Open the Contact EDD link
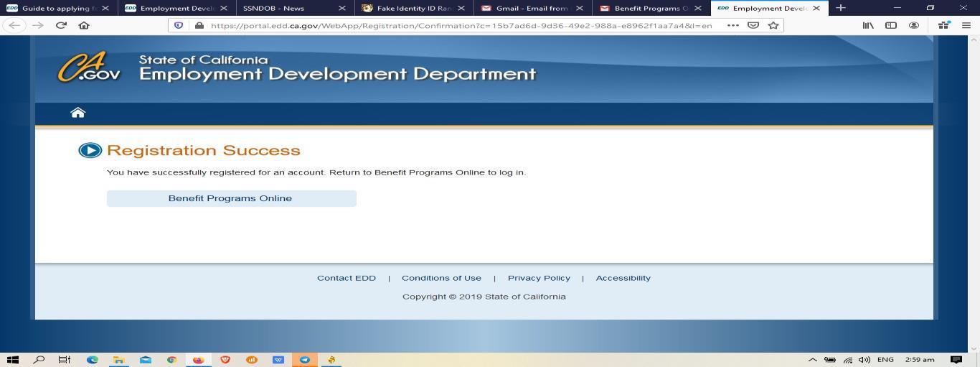The height and width of the screenshot is (367, 980). (x=346, y=278)
